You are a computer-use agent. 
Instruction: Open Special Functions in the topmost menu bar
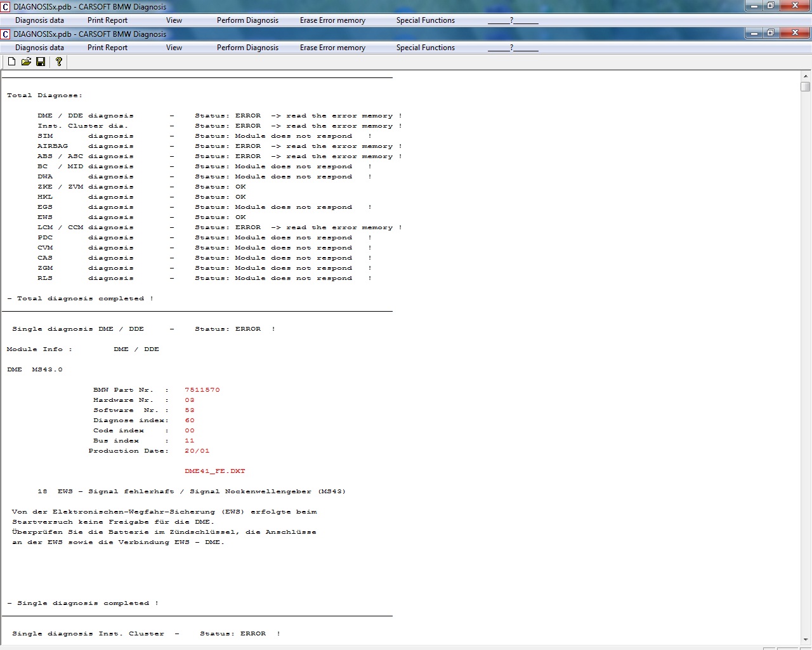[425, 20]
